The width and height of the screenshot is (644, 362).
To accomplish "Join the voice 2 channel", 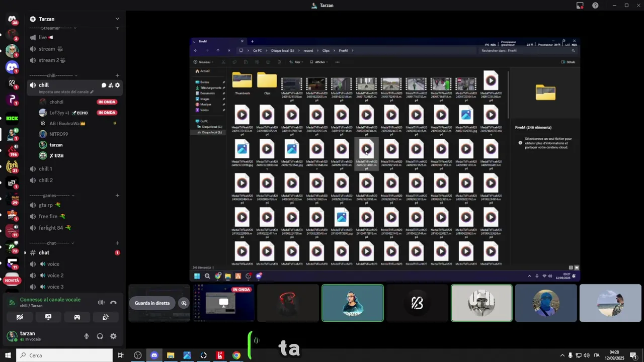I will coord(74,276).
